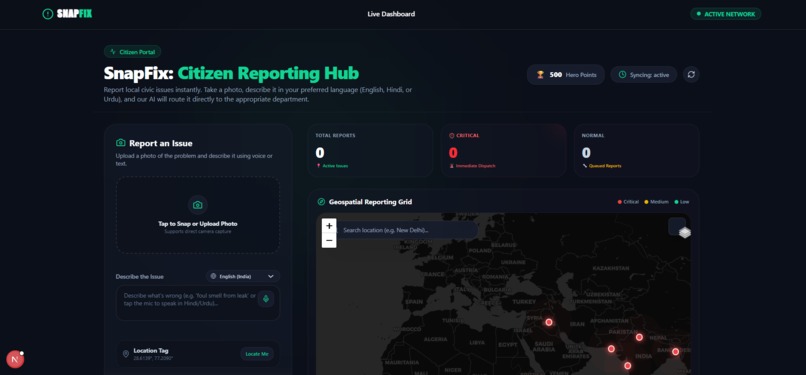Activate the microphone voice input icon
This screenshot has height=375, width=806.
pos(266,298)
